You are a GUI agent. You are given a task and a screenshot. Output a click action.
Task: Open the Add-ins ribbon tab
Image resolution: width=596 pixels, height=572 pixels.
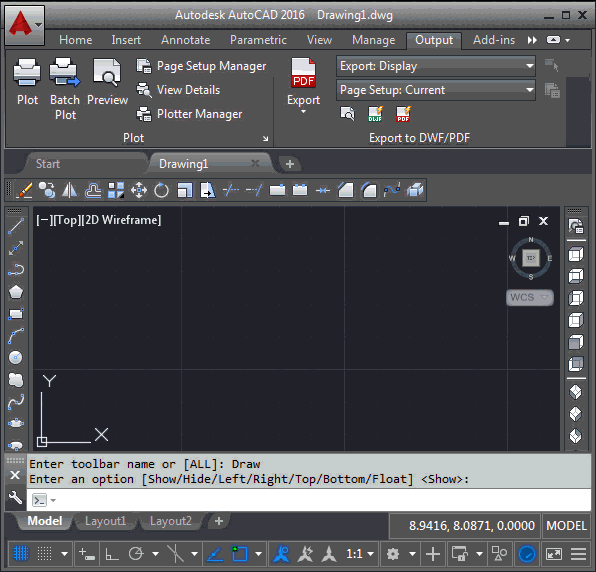(494, 40)
